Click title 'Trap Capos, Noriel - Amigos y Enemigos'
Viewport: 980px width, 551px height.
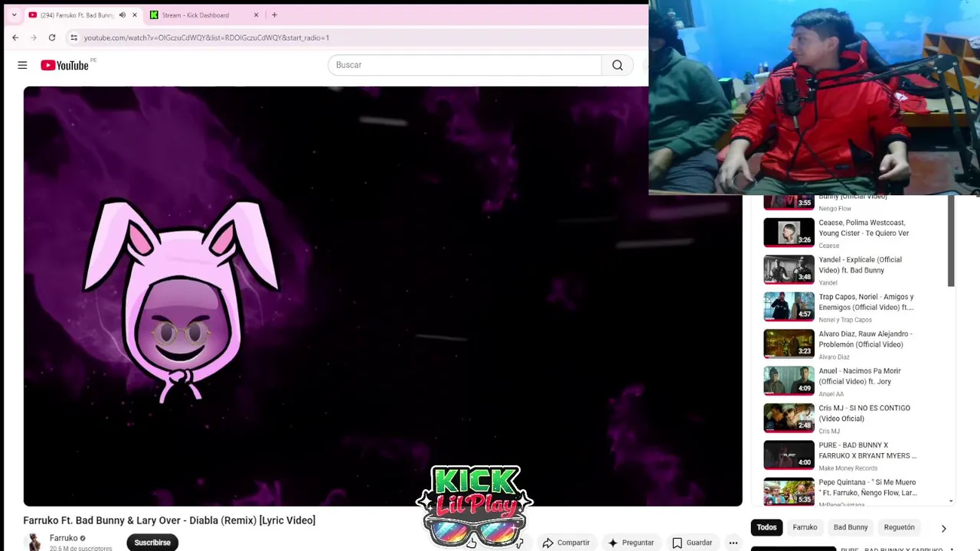[866, 302]
